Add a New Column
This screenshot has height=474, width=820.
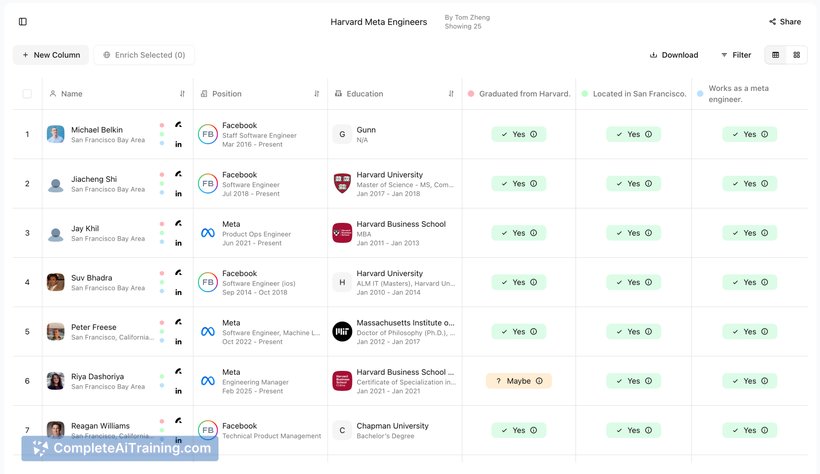(x=51, y=55)
